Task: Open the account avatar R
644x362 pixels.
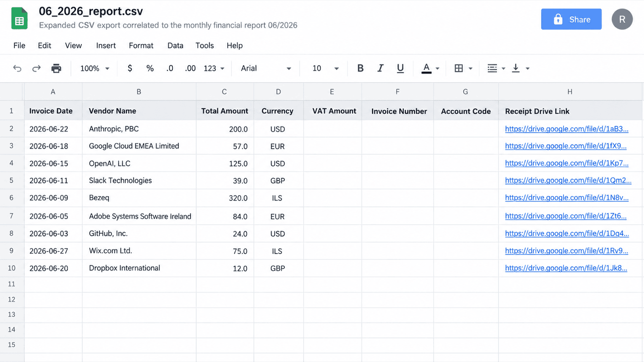Action: (x=622, y=19)
